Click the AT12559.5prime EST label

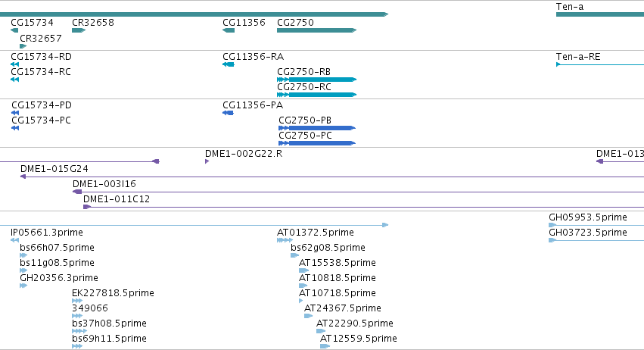359,339
